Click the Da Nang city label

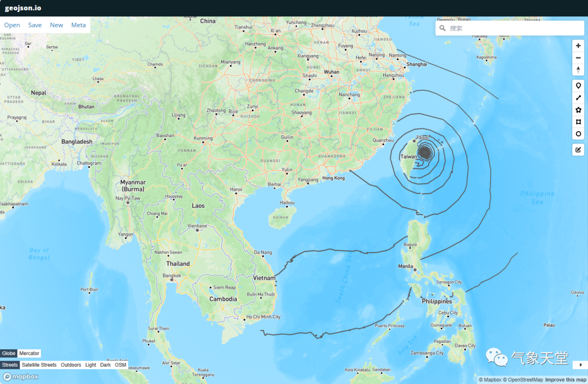click(x=263, y=252)
